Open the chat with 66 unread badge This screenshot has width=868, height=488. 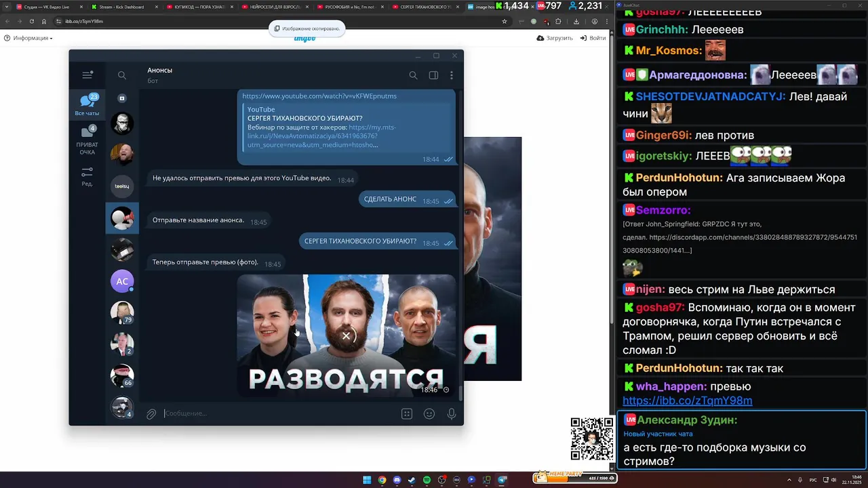coord(122,375)
